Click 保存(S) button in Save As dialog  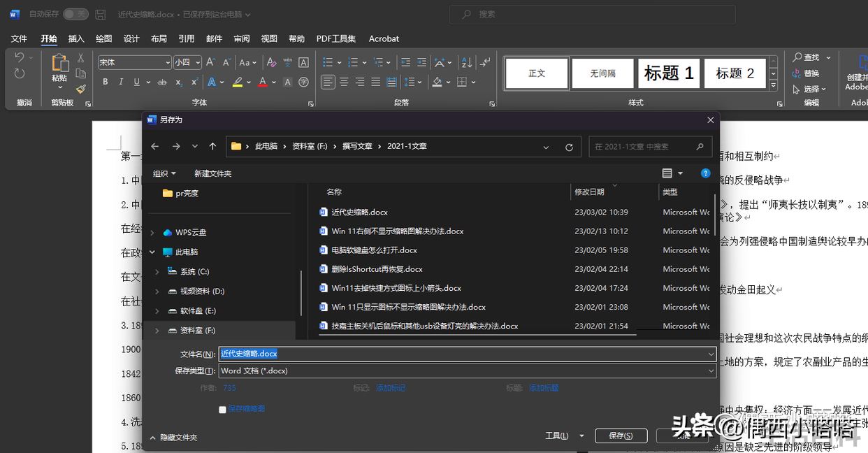click(x=621, y=436)
